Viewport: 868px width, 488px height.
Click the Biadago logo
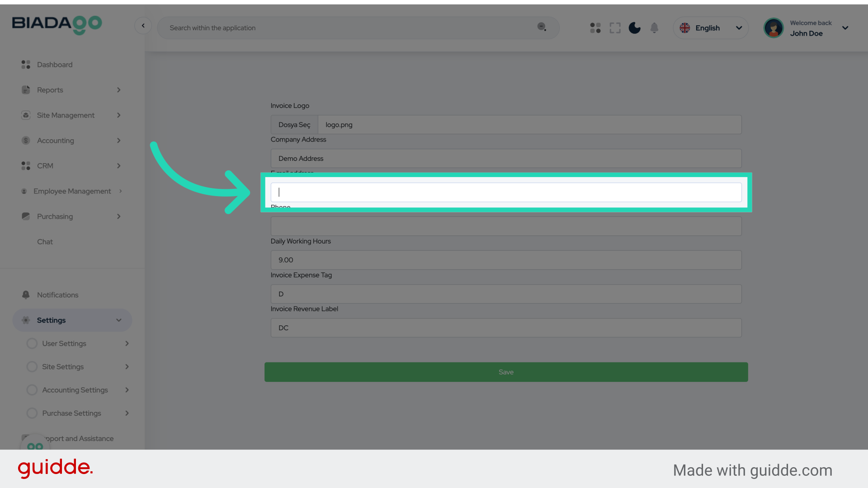click(x=57, y=24)
